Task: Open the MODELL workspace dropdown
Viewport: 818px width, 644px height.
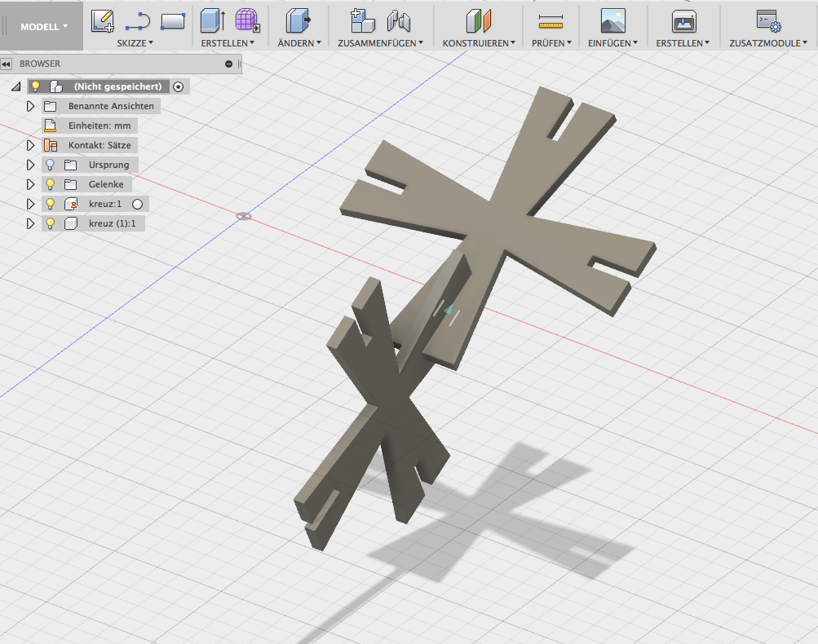Action: tap(44, 27)
